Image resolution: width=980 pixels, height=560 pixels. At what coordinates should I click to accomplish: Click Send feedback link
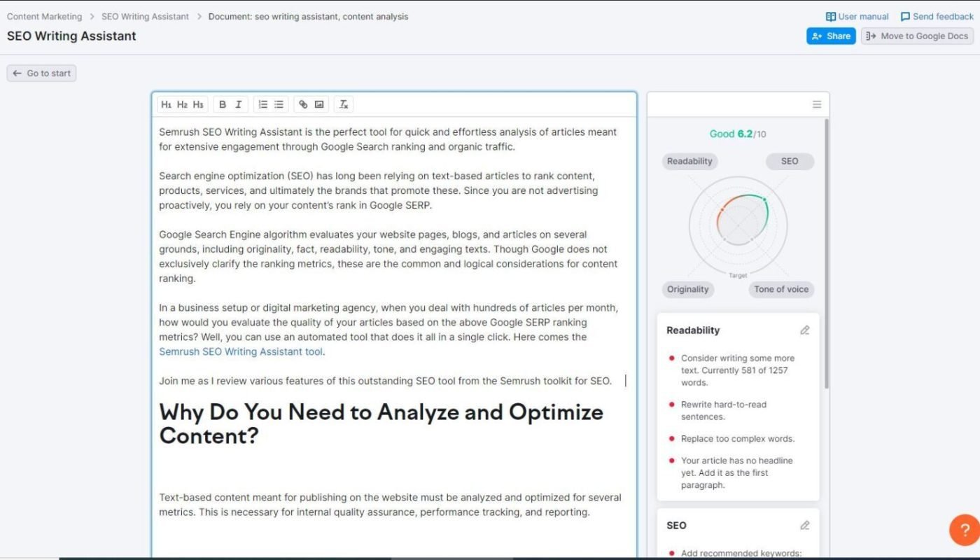pos(937,17)
